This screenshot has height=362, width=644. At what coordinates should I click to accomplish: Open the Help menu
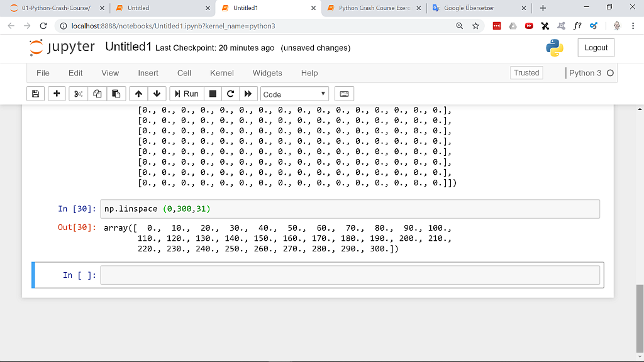[x=309, y=73]
